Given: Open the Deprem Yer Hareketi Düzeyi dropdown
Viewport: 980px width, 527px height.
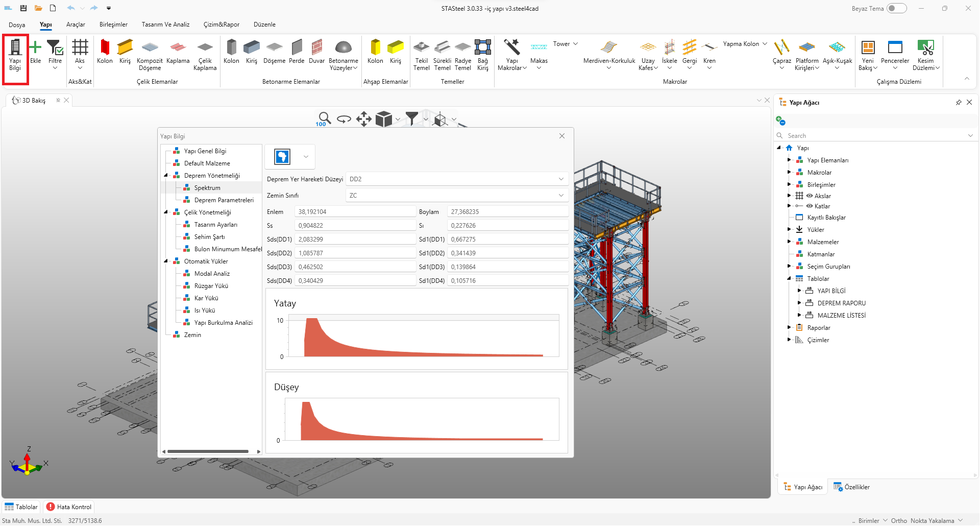Looking at the screenshot, I should [x=560, y=179].
